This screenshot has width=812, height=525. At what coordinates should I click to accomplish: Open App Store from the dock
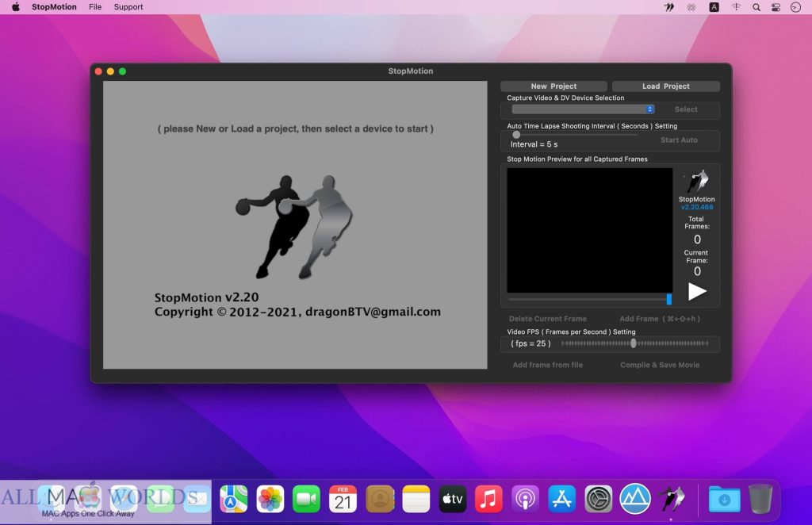click(x=562, y=499)
